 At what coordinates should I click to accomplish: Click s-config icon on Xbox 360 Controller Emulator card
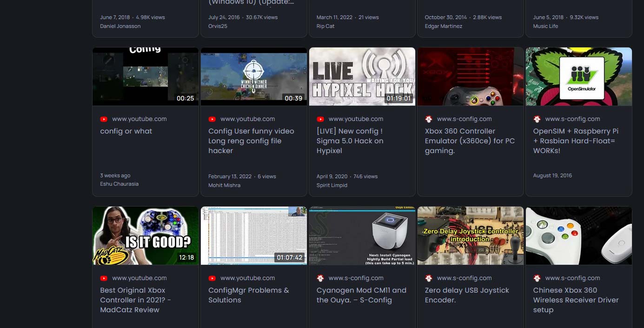click(429, 119)
